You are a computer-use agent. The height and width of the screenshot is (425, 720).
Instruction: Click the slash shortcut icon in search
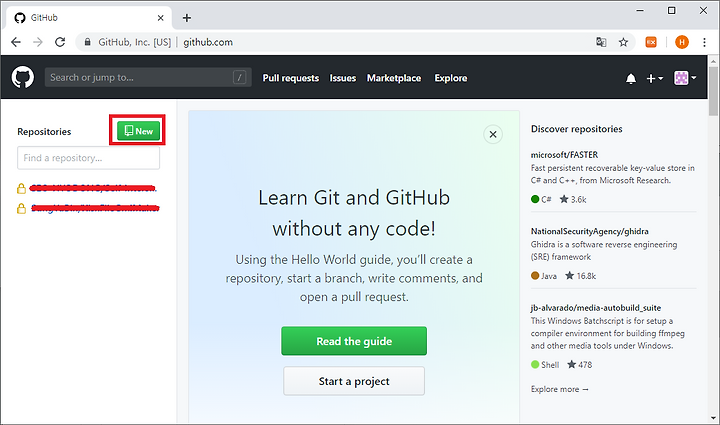[x=239, y=77]
